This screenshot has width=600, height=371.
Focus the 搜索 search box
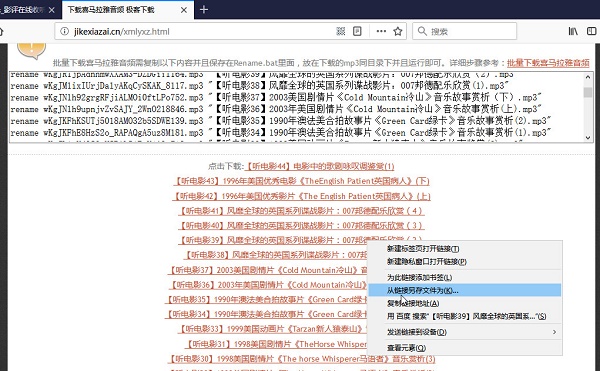(x=465, y=31)
